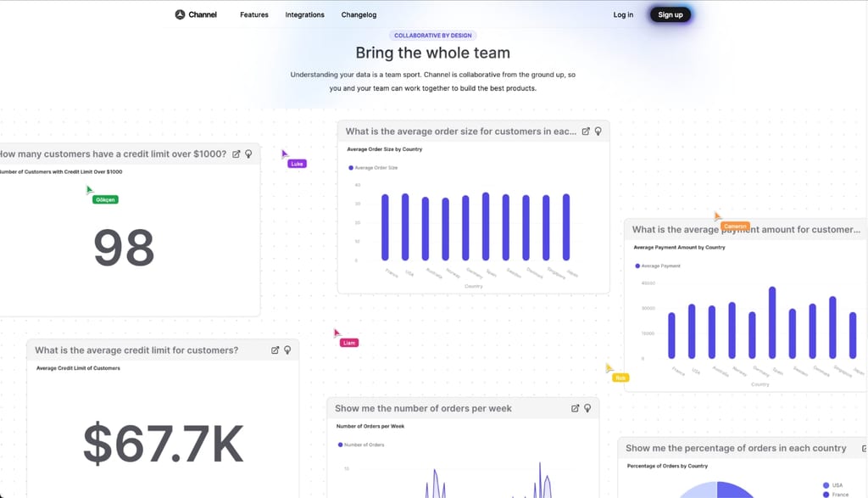Click 'Bring the whole team' heading
868x498 pixels.
point(433,53)
